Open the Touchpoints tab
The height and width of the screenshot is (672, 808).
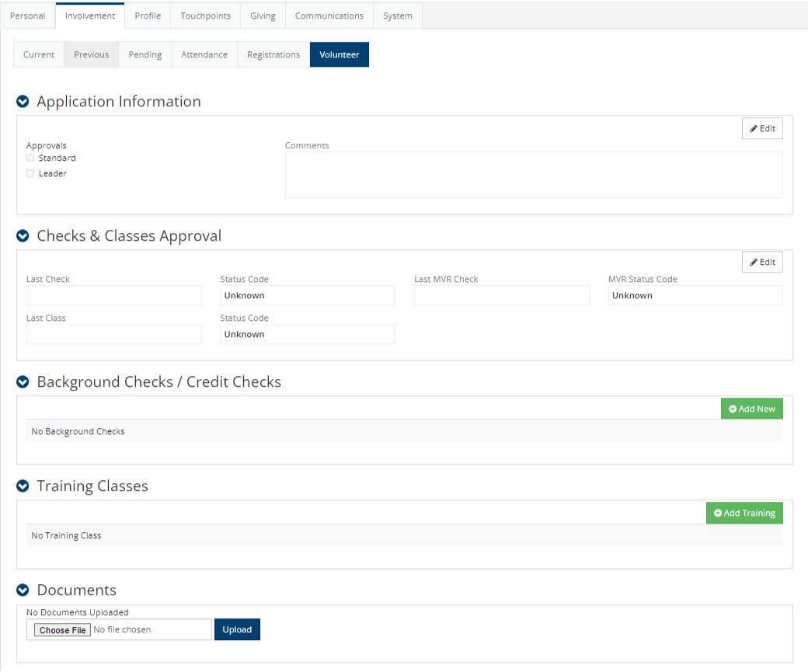206,16
